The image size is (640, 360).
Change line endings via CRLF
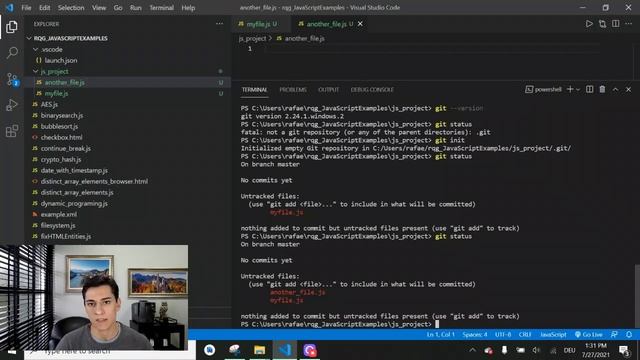pos(525,335)
